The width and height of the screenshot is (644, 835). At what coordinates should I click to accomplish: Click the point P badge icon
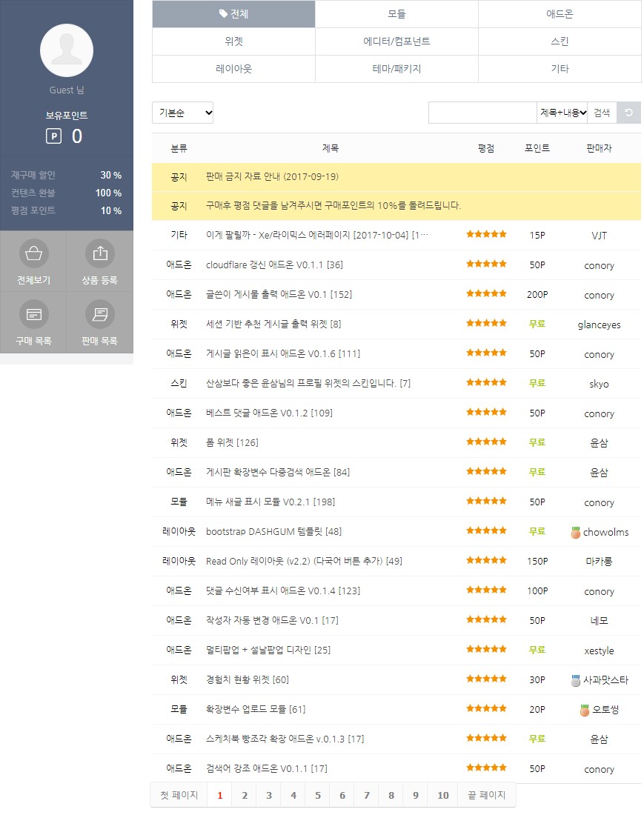click(x=54, y=136)
